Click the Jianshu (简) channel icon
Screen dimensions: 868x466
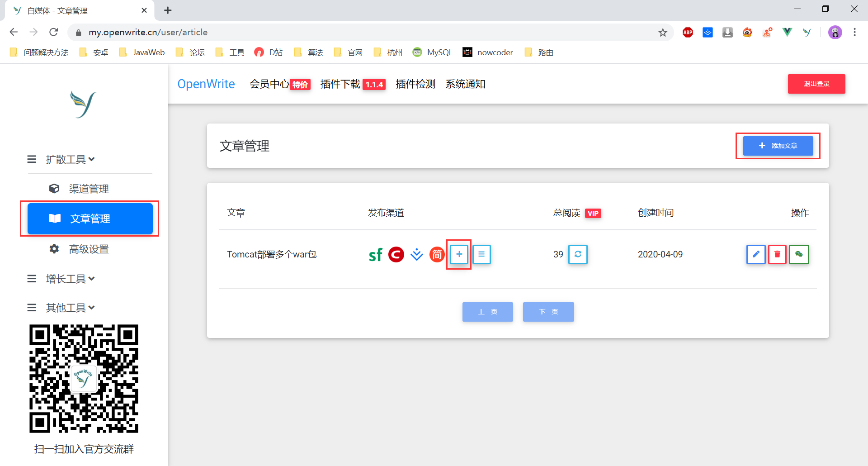437,254
